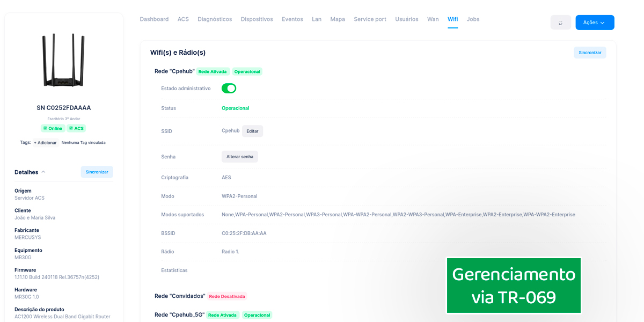Go to the Wan tab
The width and height of the screenshot is (644, 322).
coord(433,19)
